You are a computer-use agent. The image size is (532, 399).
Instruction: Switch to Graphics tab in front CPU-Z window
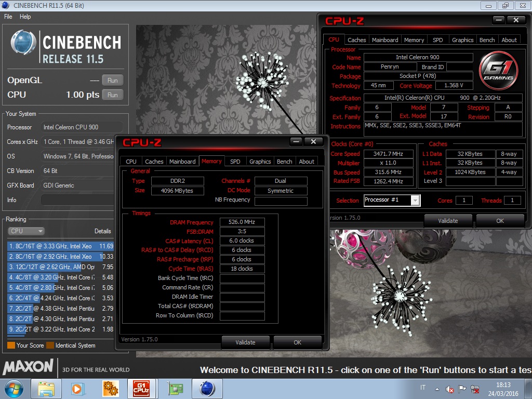click(260, 162)
